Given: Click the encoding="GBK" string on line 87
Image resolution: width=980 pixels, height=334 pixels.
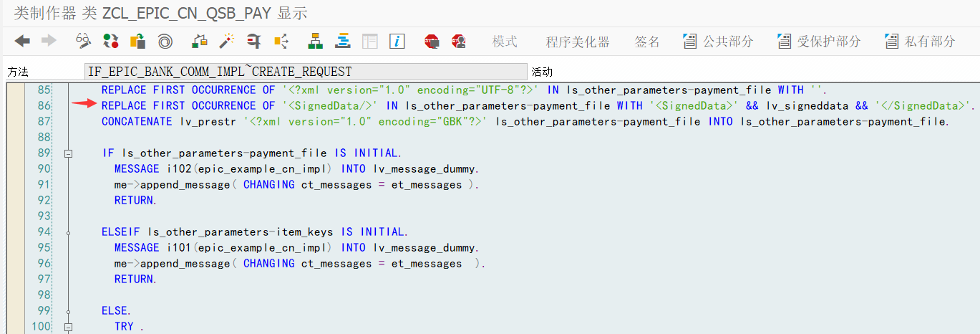Looking at the screenshot, I should [x=417, y=122].
